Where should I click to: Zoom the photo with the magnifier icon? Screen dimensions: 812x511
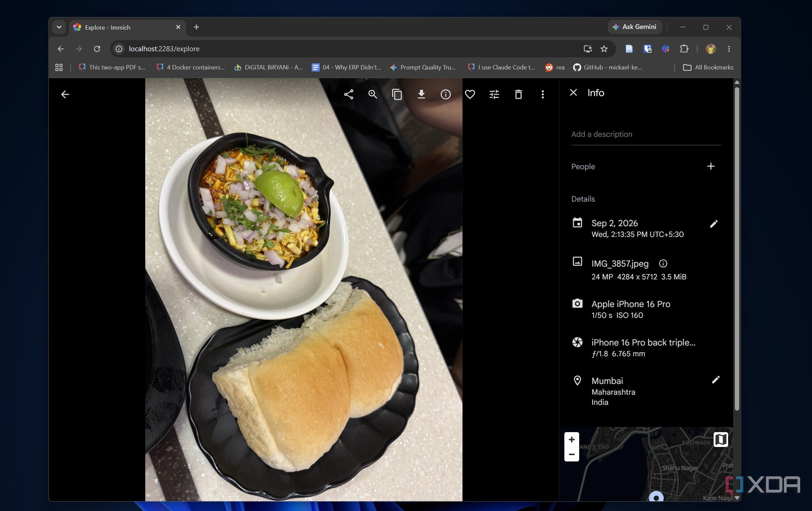pos(373,94)
